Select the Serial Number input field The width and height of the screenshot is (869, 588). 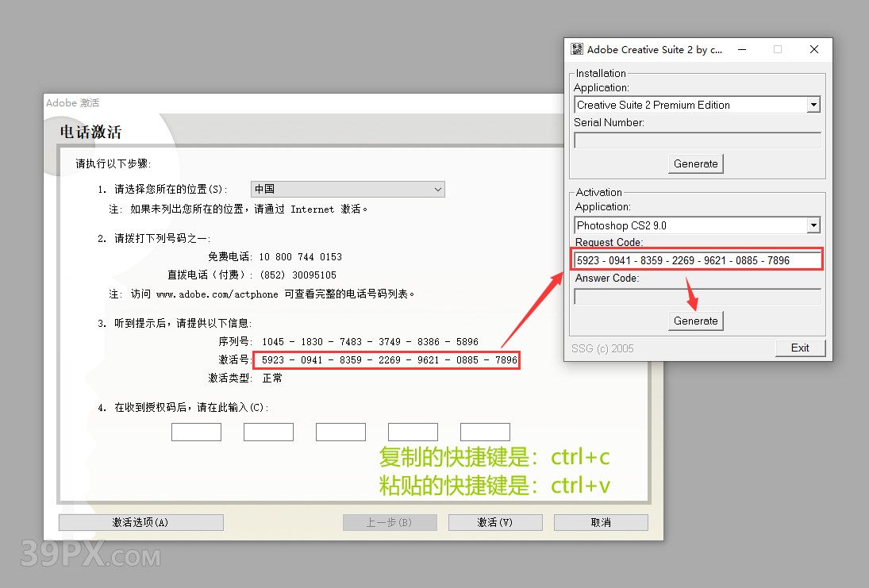pos(697,140)
